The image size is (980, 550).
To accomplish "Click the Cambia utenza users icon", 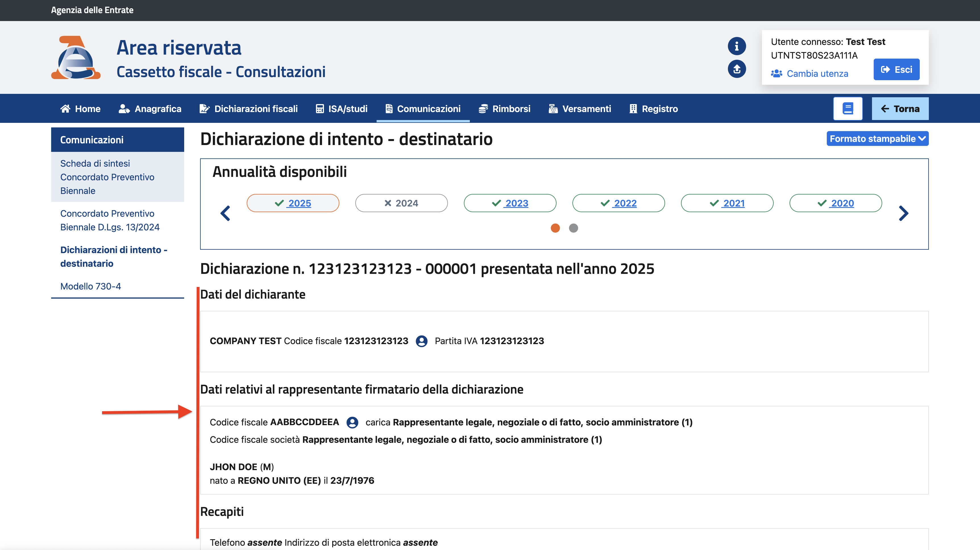I will (776, 73).
